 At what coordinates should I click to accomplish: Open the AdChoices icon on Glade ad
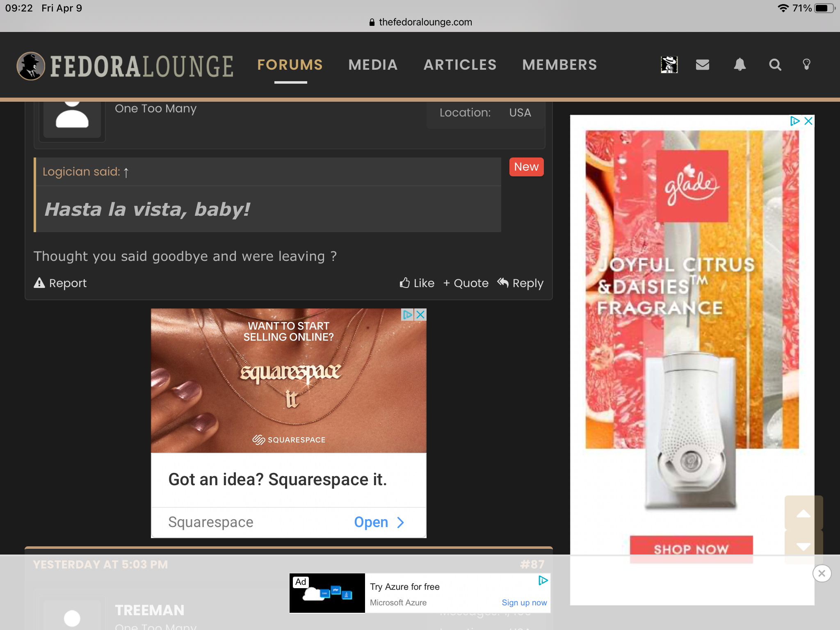click(x=795, y=121)
